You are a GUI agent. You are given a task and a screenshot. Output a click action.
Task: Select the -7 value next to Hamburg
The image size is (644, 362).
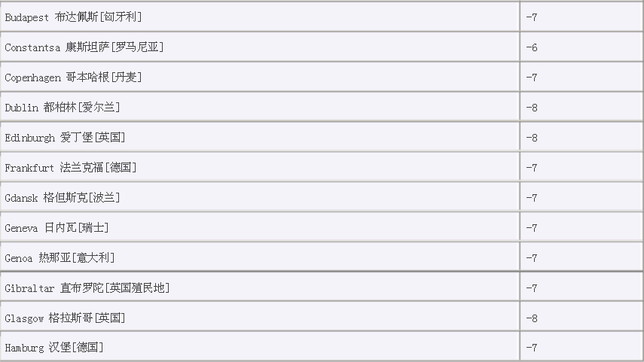coord(532,348)
